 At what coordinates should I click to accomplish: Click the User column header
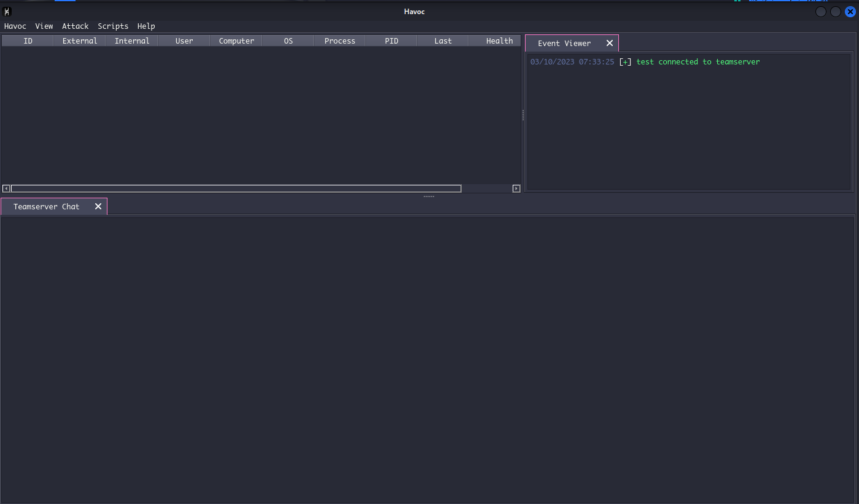point(184,41)
